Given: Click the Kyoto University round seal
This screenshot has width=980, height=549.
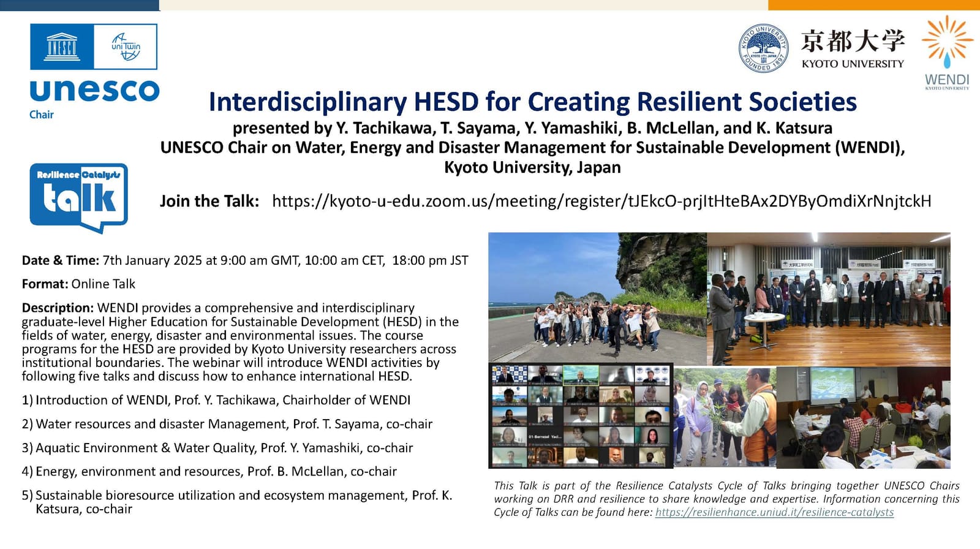Looking at the screenshot, I should pyautogui.click(x=763, y=48).
